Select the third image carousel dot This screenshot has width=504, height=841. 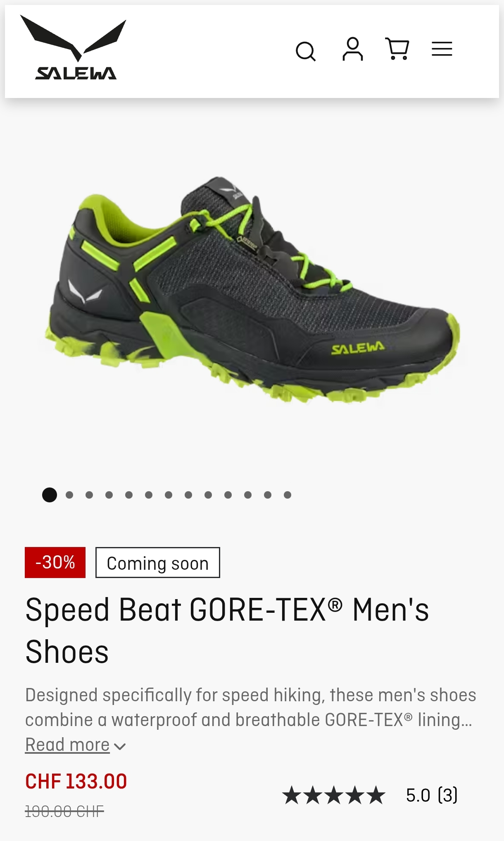tap(89, 495)
